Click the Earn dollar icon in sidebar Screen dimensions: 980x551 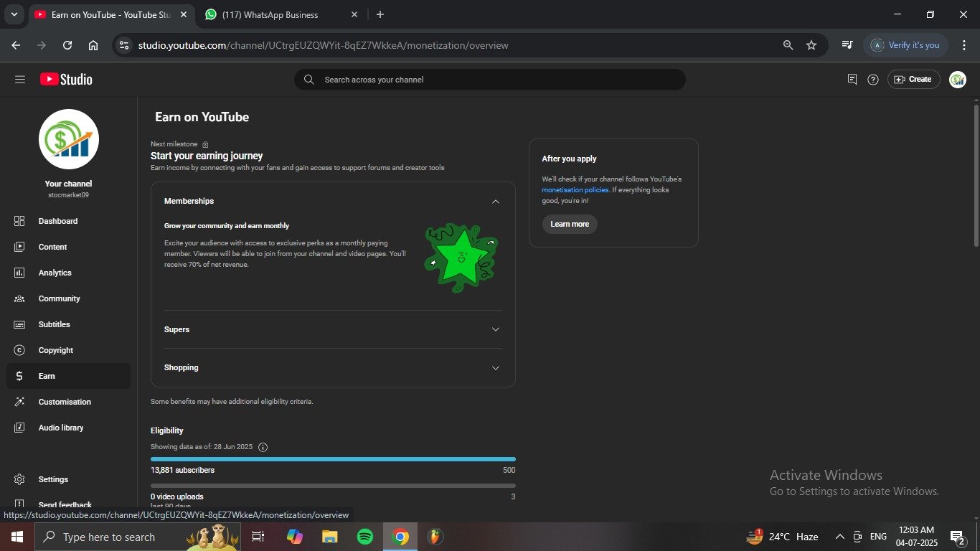[19, 376]
